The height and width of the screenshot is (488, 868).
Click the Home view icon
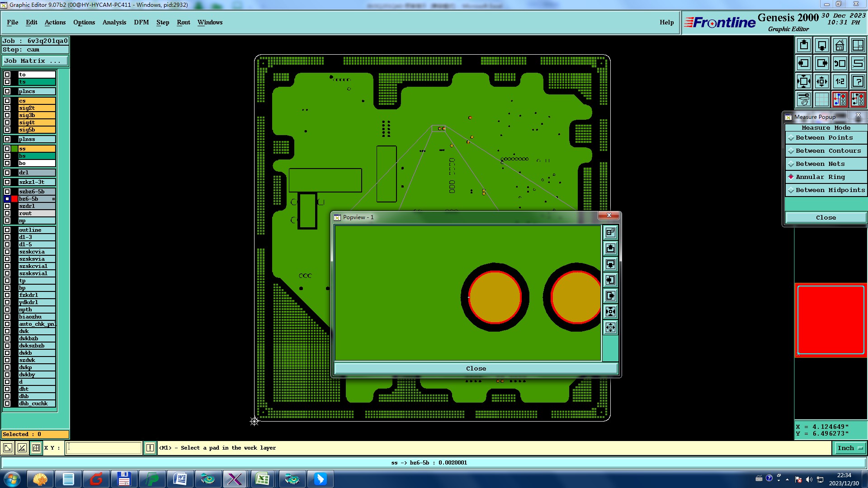click(840, 45)
